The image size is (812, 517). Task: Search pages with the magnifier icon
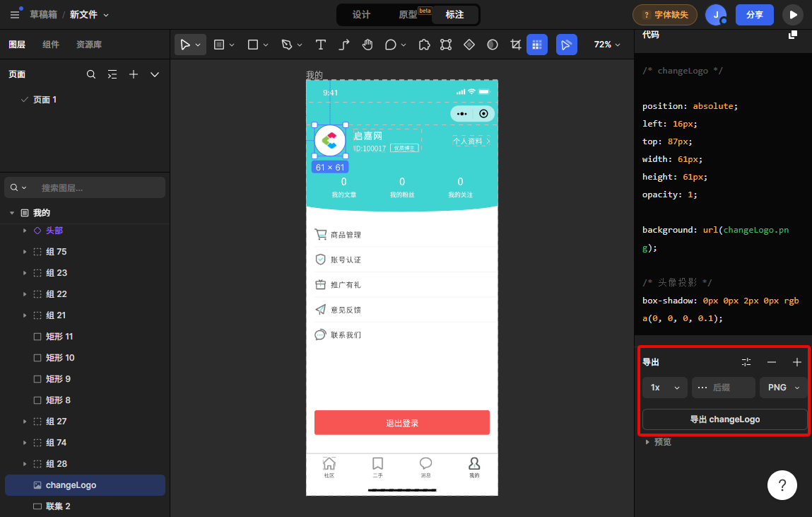pyautogui.click(x=91, y=74)
